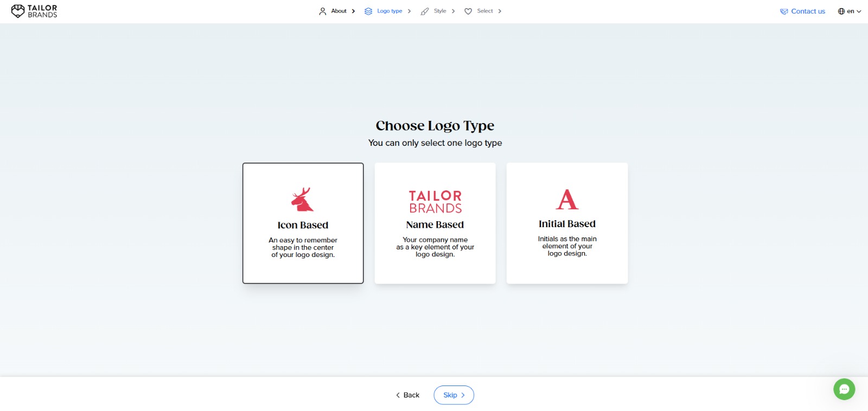The height and width of the screenshot is (411, 868).
Task: Open the Contact us link
Action: click(808, 11)
